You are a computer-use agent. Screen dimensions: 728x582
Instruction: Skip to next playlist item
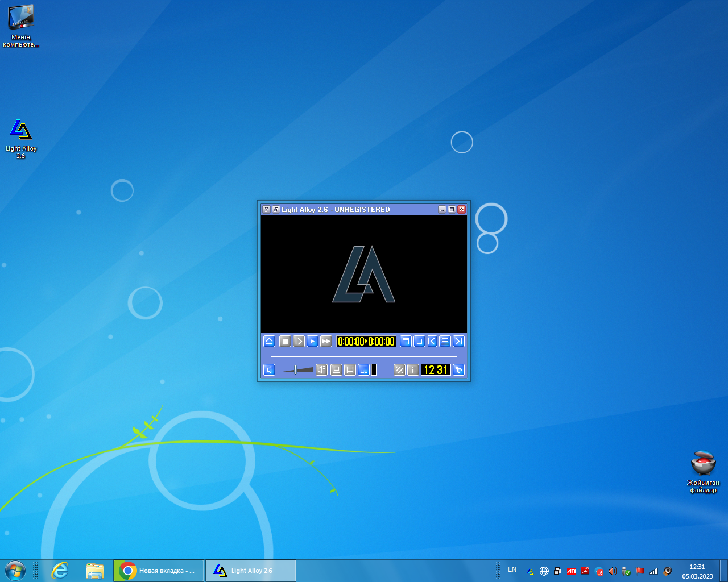click(x=458, y=341)
